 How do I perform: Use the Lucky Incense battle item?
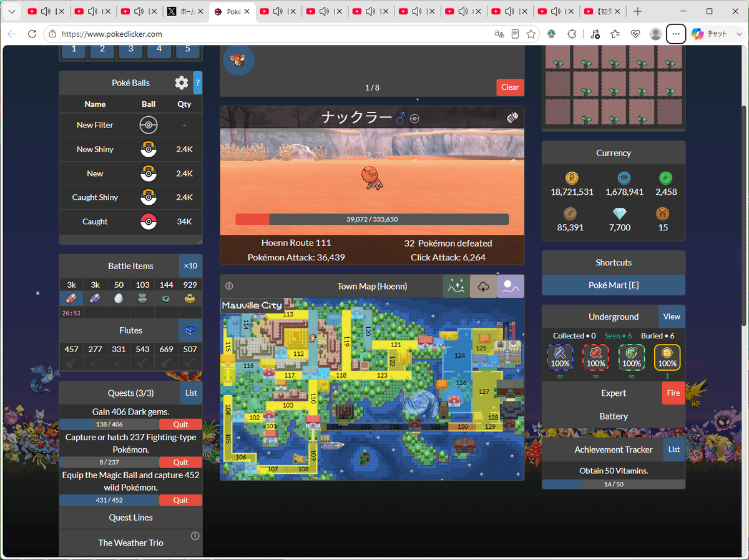click(142, 298)
